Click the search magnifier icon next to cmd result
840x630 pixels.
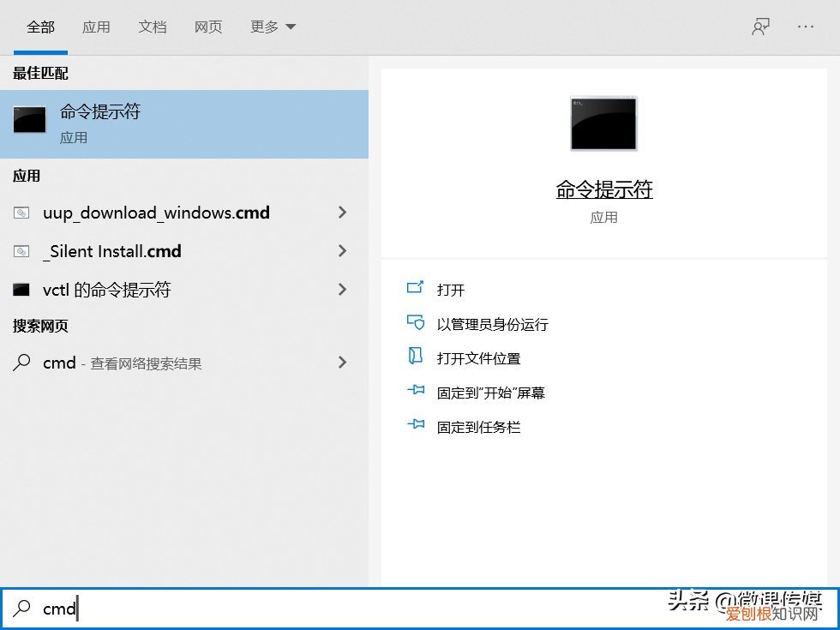click(22, 363)
